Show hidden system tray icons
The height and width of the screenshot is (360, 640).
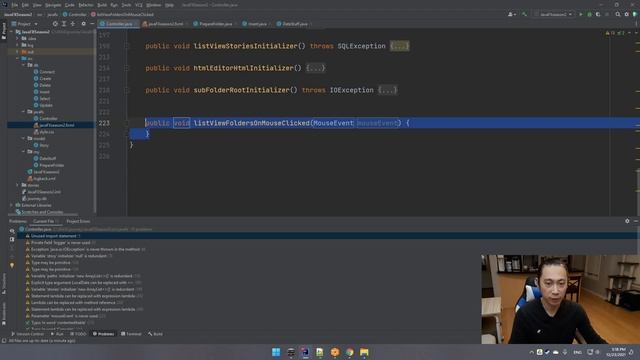pos(531,352)
